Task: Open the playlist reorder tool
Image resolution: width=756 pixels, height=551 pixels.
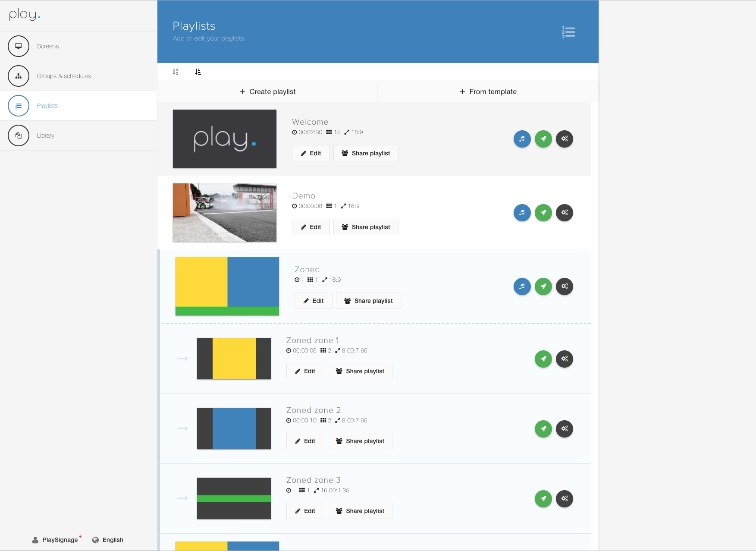Action: [568, 31]
